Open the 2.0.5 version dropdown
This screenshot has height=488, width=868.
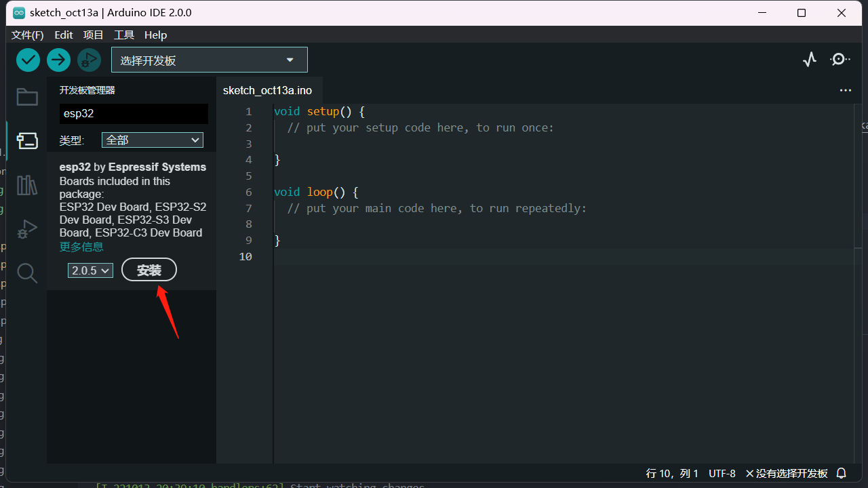coord(90,270)
